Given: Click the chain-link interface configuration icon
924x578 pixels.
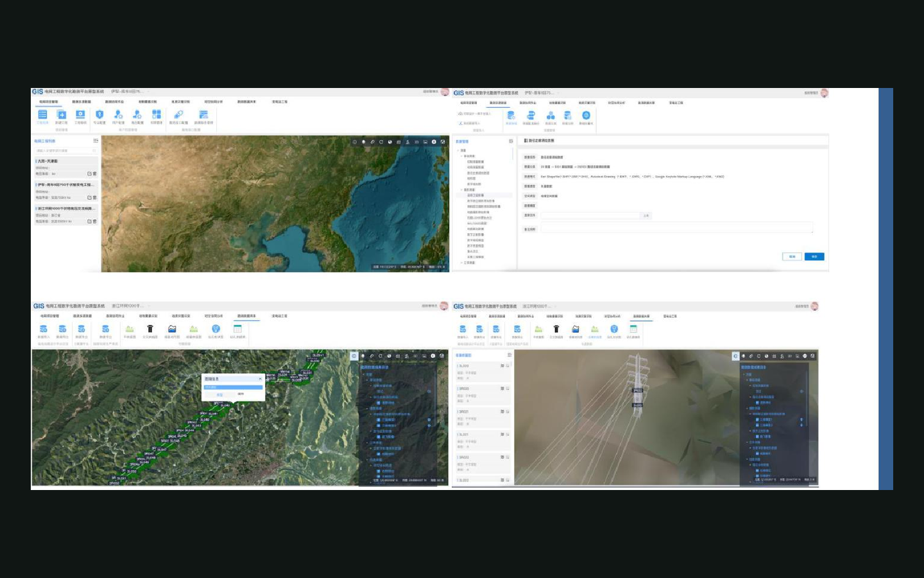Looking at the screenshot, I should click(x=178, y=115).
